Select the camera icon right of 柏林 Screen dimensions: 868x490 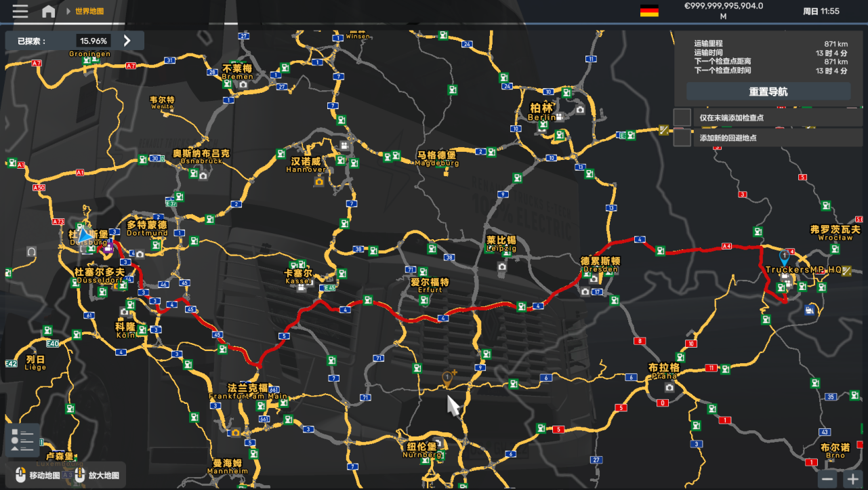point(579,109)
